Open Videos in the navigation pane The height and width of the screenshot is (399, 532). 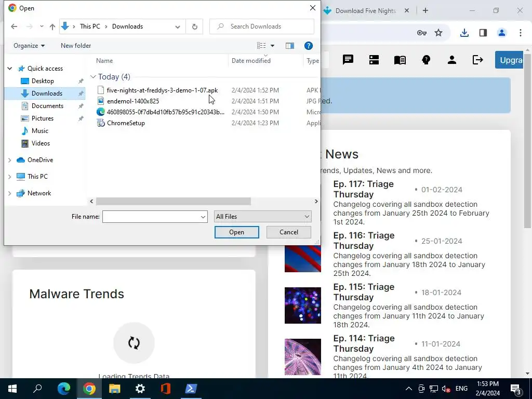(x=41, y=143)
